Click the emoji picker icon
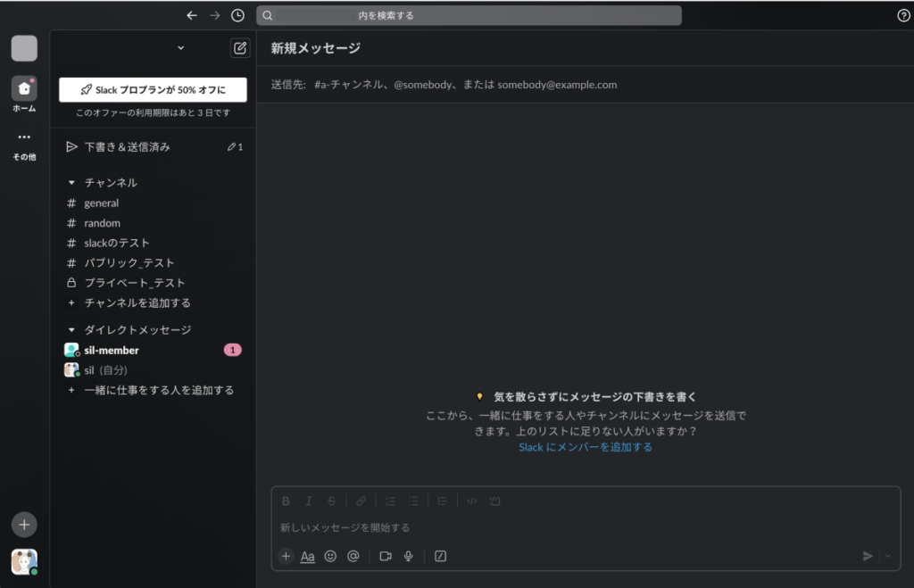 pos(330,556)
